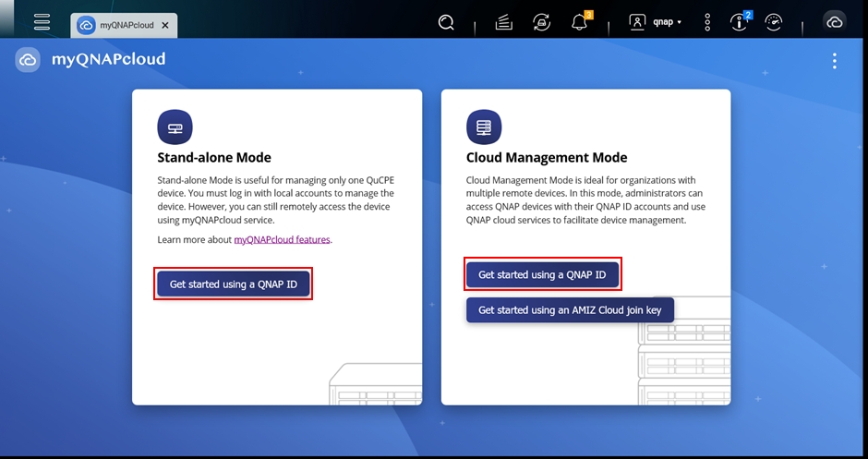Close the myQNAPcloud tab
Viewport: 868px width, 459px height.
pos(165,26)
